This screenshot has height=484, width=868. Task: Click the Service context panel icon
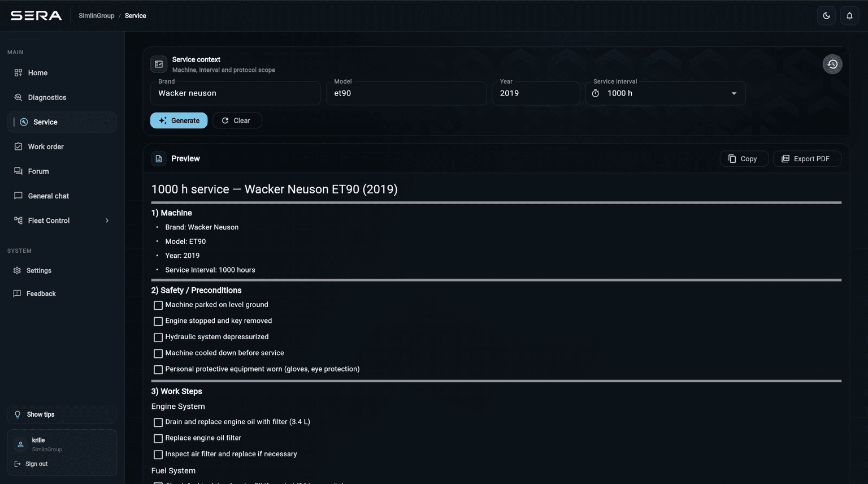click(x=159, y=64)
